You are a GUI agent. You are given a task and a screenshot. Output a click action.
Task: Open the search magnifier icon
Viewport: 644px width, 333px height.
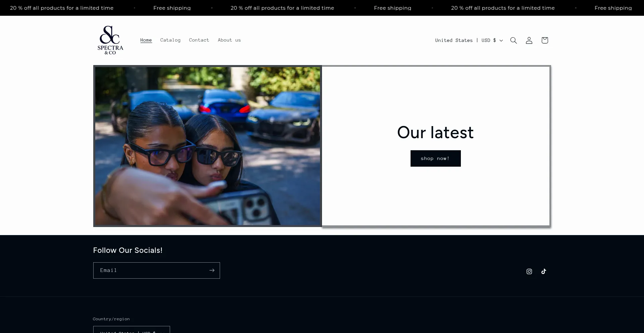click(514, 40)
